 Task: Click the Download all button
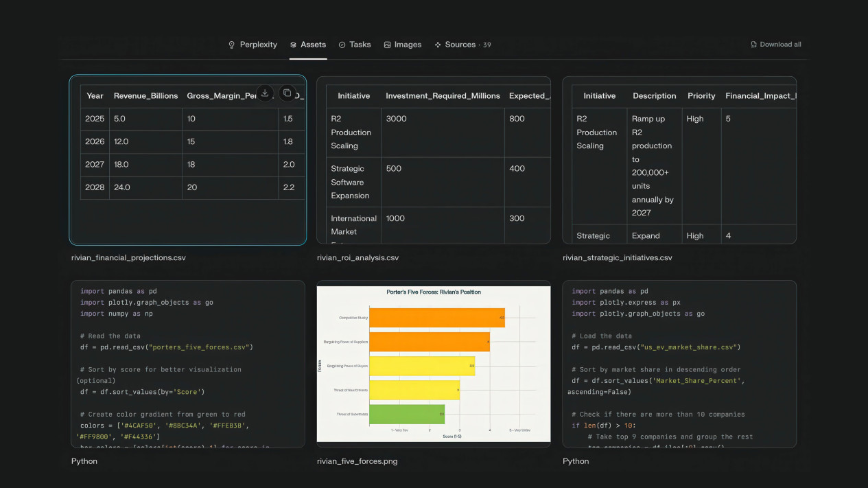click(775, 45)
